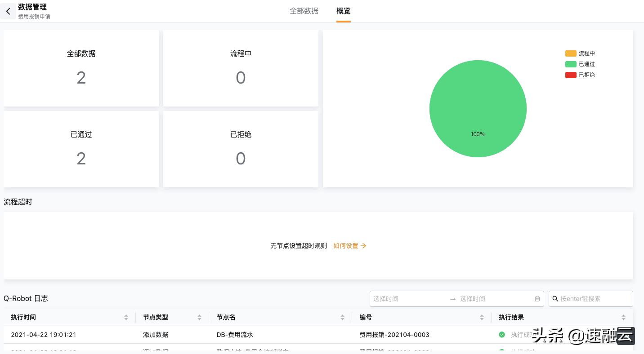Click the sort control on 节点类型 header

[x=199, y=317]
